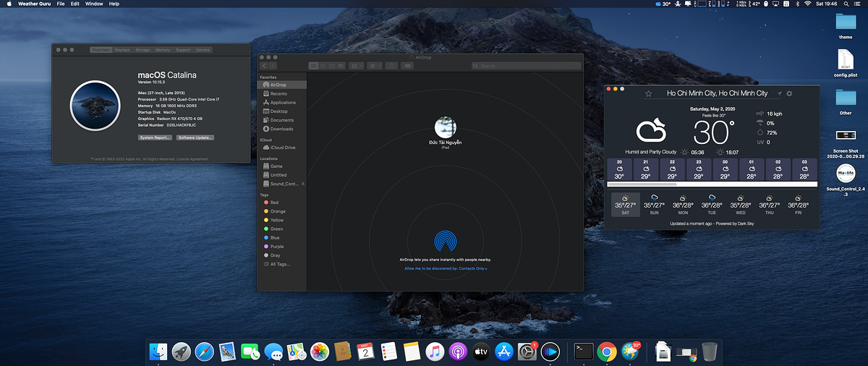Open File menu in menu bar
Image resolution: width=868 pixels, height=366 pixels.
pos(60,4)
